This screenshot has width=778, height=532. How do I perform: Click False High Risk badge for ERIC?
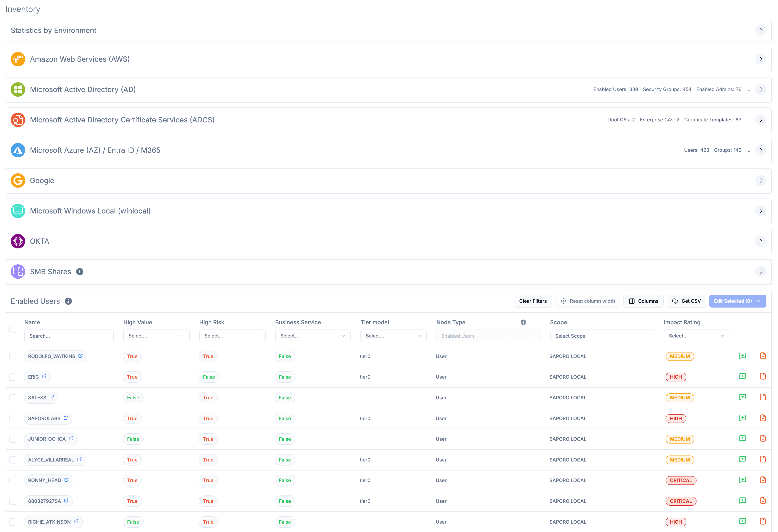[209, 377]
